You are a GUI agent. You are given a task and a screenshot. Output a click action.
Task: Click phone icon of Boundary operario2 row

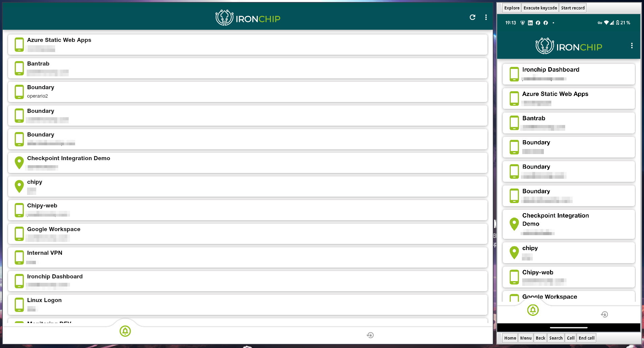tap(19, 92)
